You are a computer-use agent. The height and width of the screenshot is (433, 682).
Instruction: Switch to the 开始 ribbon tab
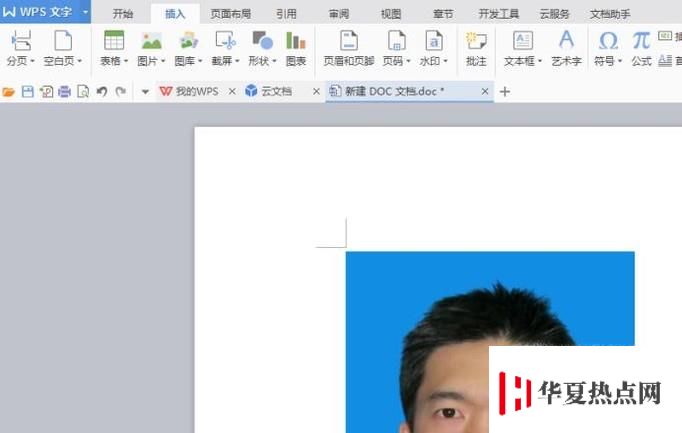[x=123, y=14]
